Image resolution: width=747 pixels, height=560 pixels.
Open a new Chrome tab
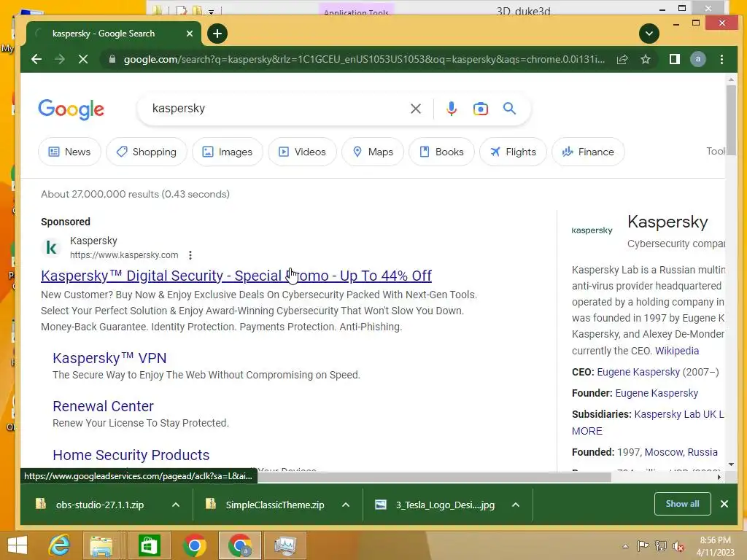(x=217, y=34)
